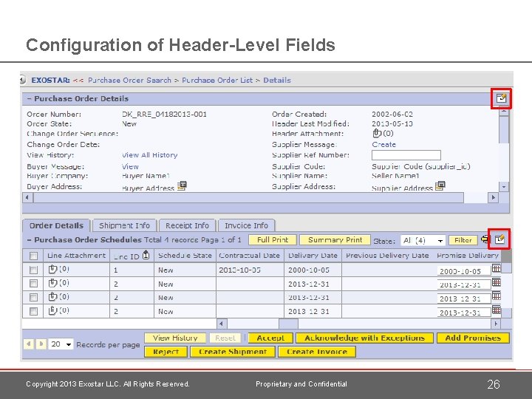
Task: Click the Full Print button
Action: pos(273,240)
